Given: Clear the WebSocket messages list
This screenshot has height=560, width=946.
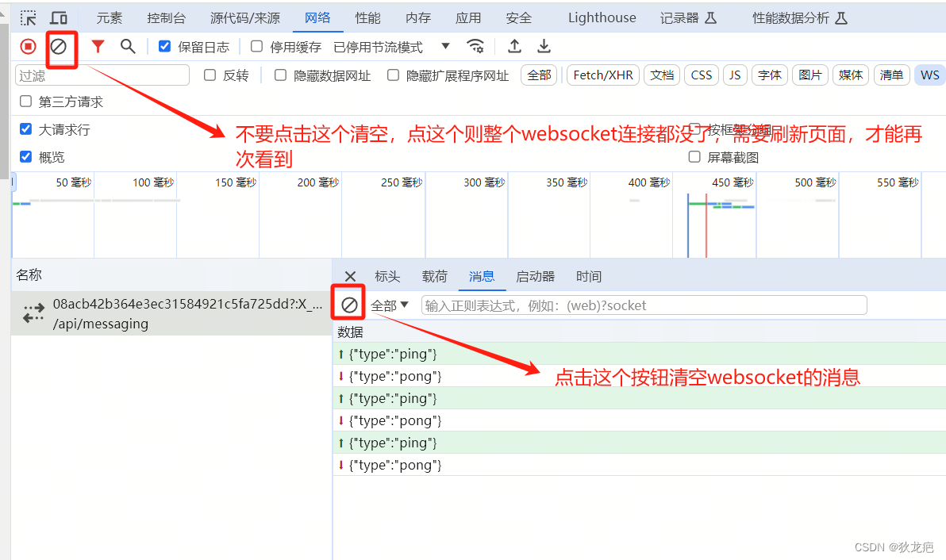Looking at the screenshot, I should [349, 305].
